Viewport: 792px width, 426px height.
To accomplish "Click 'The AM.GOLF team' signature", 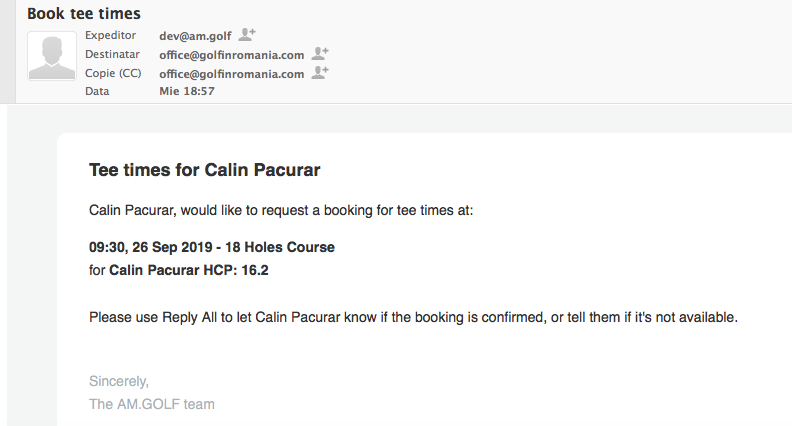I will pos(152,404).
